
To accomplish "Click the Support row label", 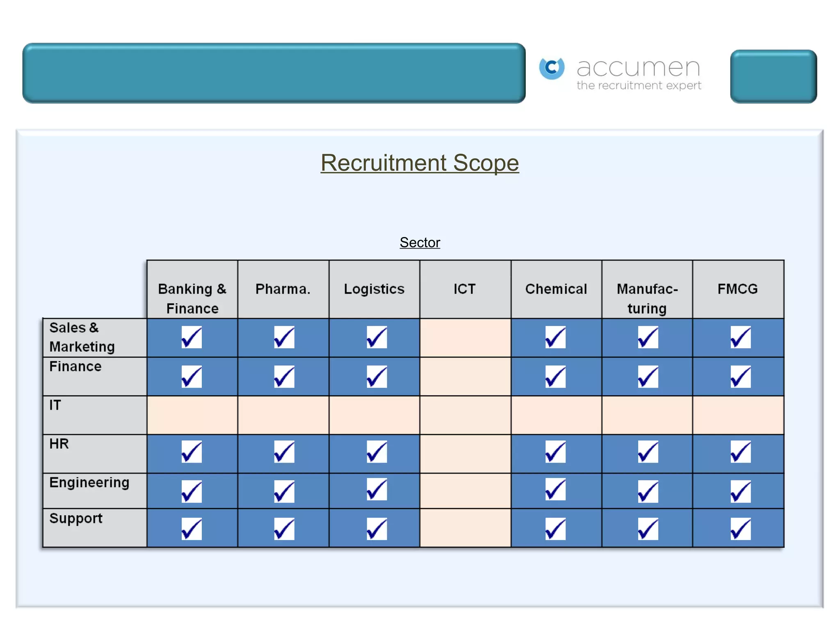I will tap(95, 528).
